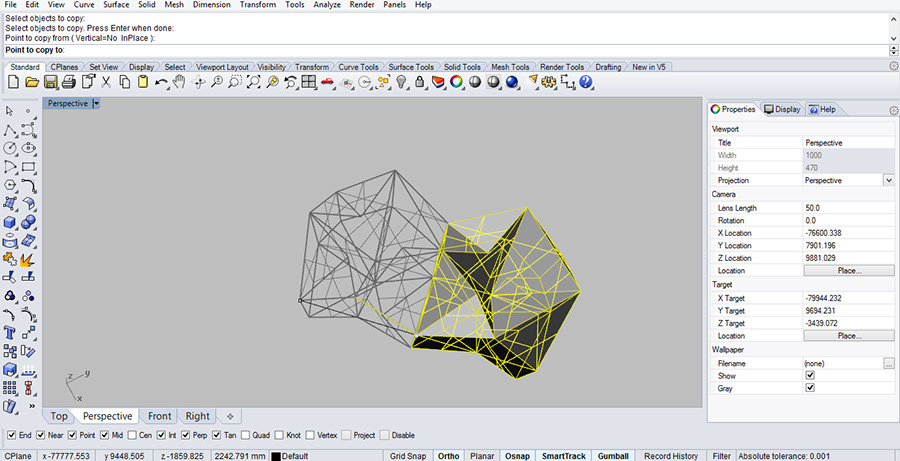Open the Perspective viewport title dropdown arrow
Image resolution: width=900 pixels, height=461 pixels.
click(x=96, y=103)
